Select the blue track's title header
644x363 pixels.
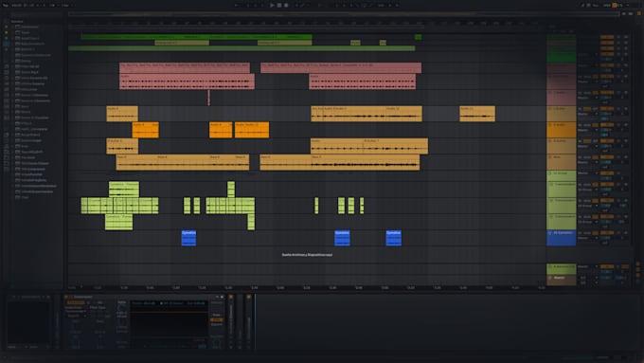(x=561, y=238)
